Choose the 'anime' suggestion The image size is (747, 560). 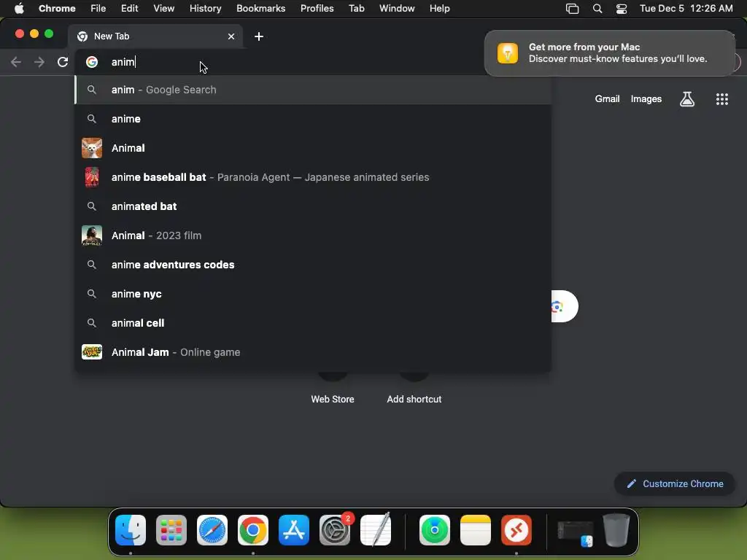[313, 119]
